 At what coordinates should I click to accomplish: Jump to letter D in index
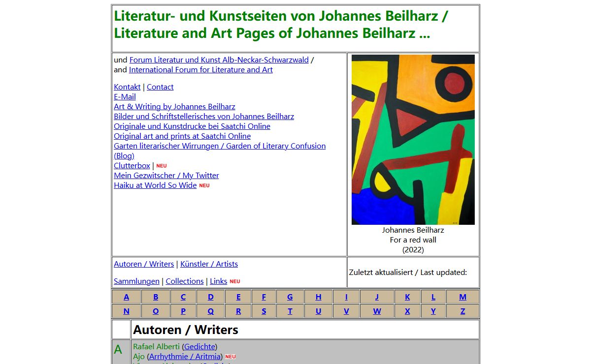(x=211, y=297)
